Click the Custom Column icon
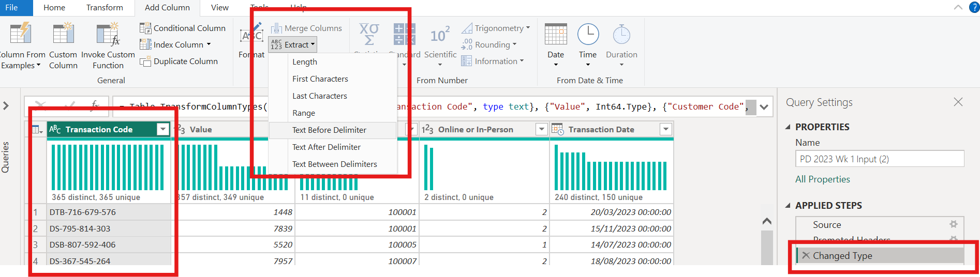Image resolution: width=980 pixels, height=277 pixels. (x=63, y=33)
